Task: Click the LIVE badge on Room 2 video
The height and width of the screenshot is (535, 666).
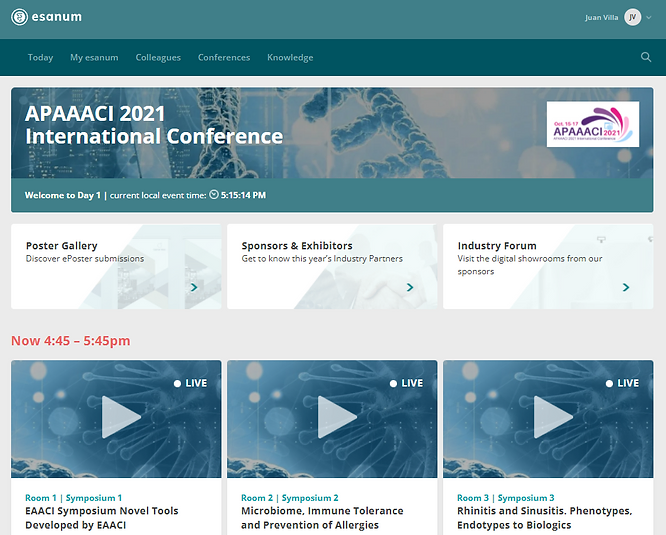Action: click(x=406, y=383)
